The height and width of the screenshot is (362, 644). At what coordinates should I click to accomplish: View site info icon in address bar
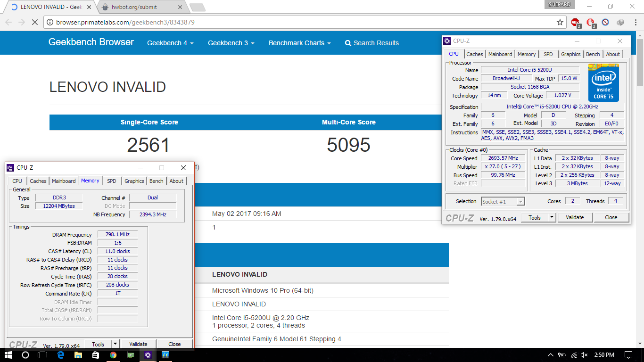click(x=50, y=22)
